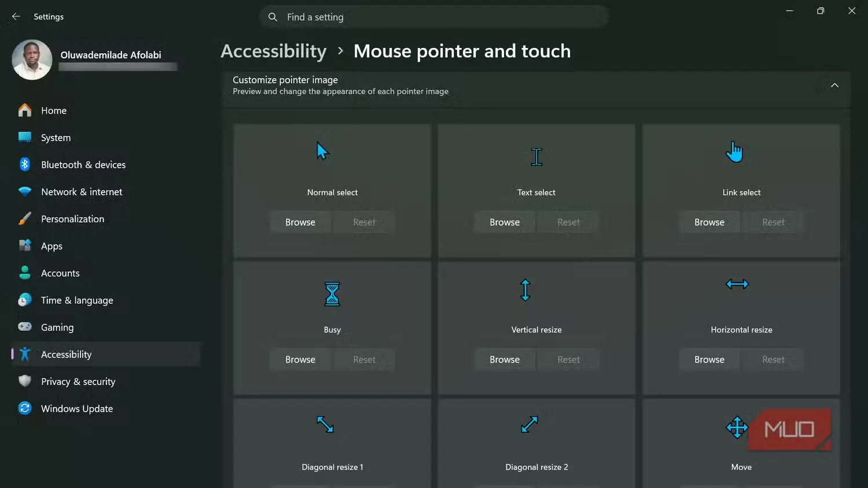Open System settings page
The height and width of the screenshot is (488, 868).
(x=106, y=138)
